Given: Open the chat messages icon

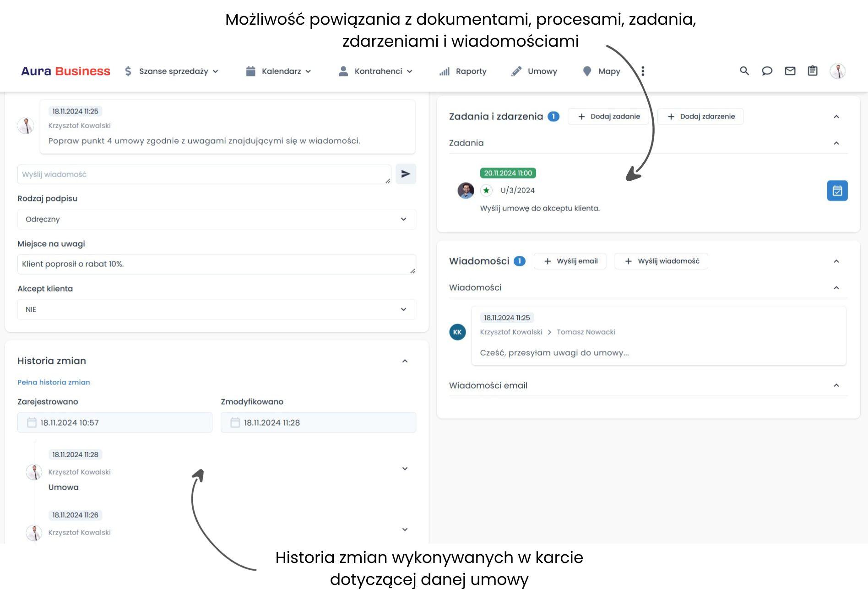Looking at the screenshot, I should (x=767, y=71).
